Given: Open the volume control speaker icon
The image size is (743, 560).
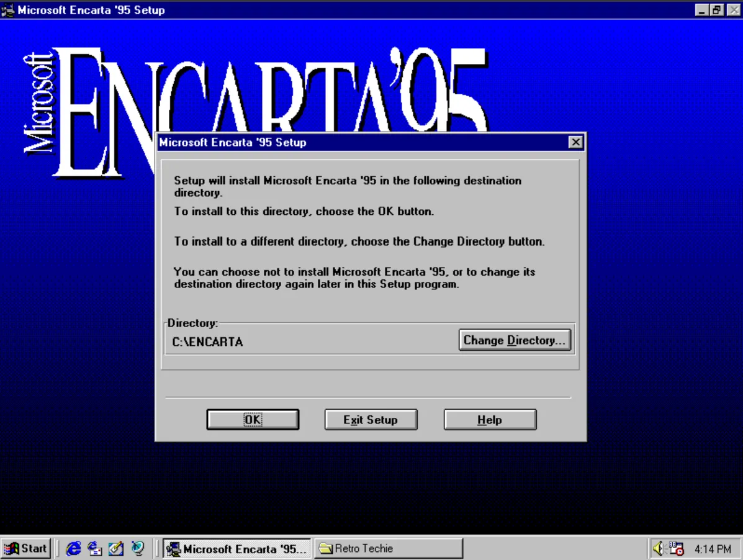Looking at the screenshot, I should click(x=657, y=548).
